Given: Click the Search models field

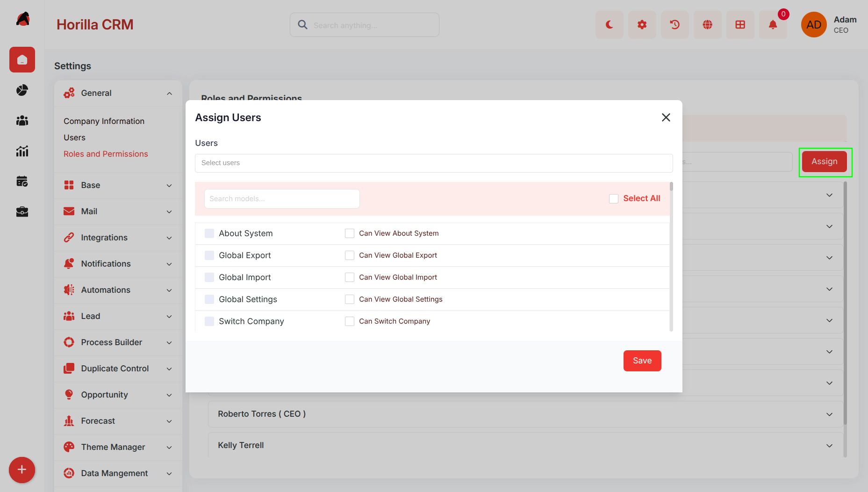Looking at the screenshot, I should point(282,199).
